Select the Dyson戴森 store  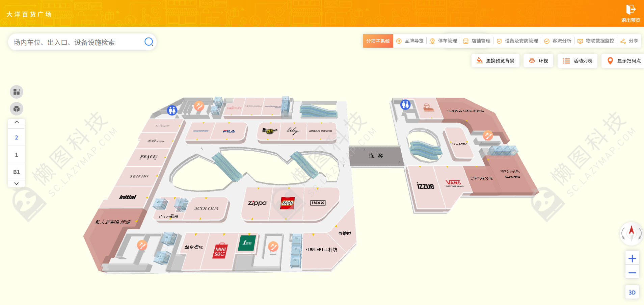168,216
